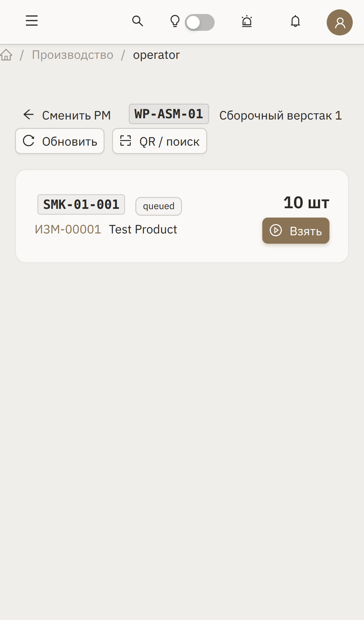Select the SMK-01-001 task code

click(x=81, y=204)
